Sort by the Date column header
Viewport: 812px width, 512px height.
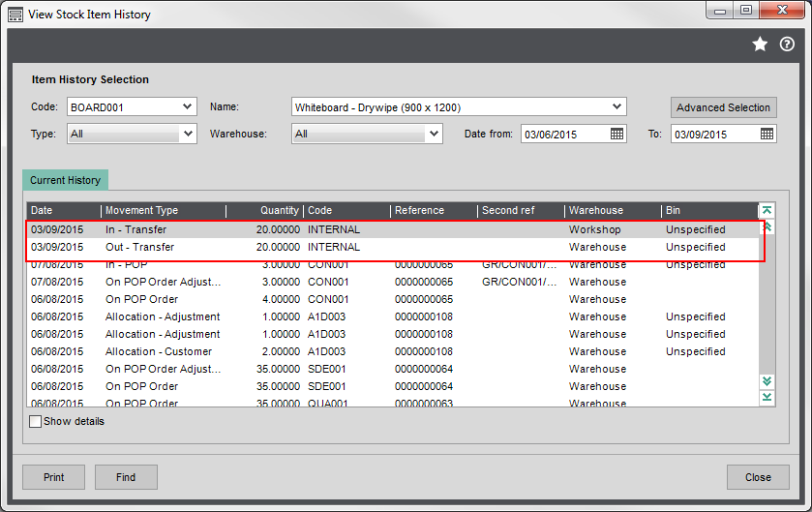(64, 210)
